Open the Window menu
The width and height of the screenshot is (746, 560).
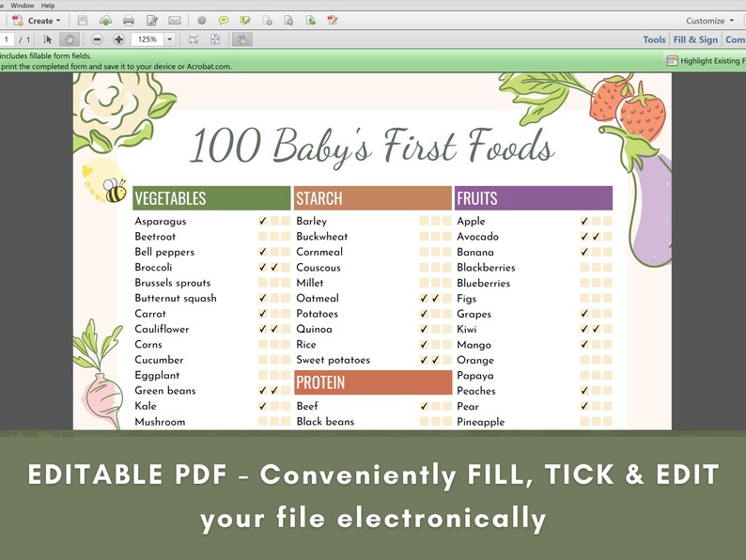point(23,6)
